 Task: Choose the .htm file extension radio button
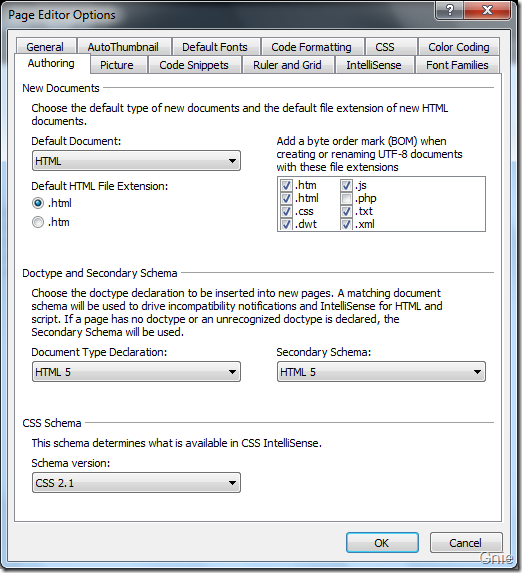38,222
